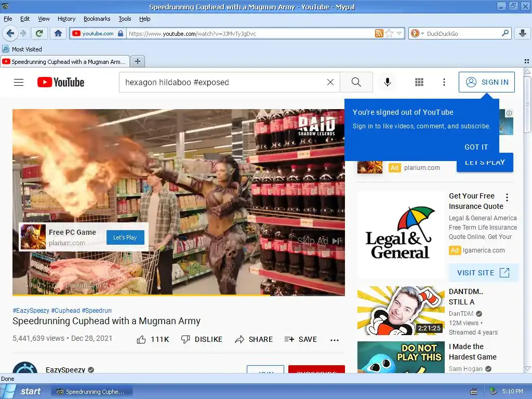The width and height of the screenshot is (532, 399).
Task: Open YouTube settings three-dot menu
Action: pyautogui.click(x=444, y=82)
